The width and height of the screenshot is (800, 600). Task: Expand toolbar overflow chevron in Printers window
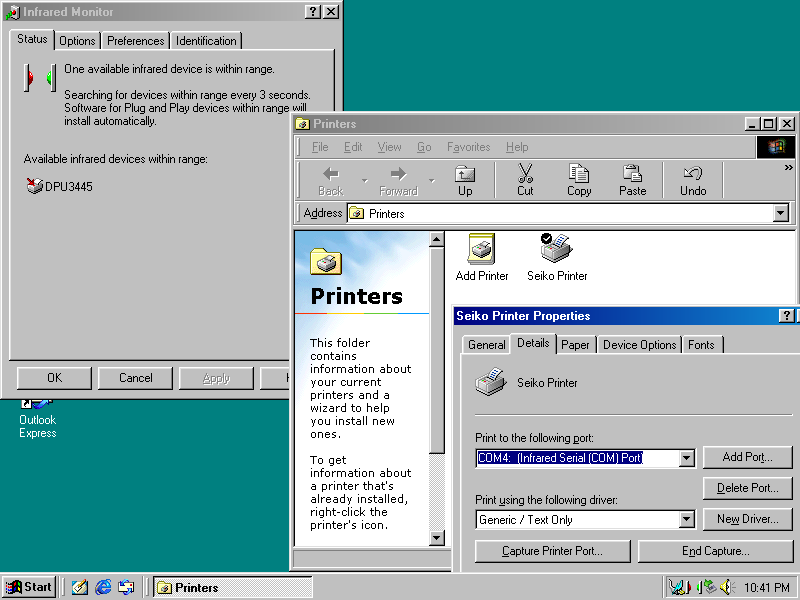click(789, 167)
